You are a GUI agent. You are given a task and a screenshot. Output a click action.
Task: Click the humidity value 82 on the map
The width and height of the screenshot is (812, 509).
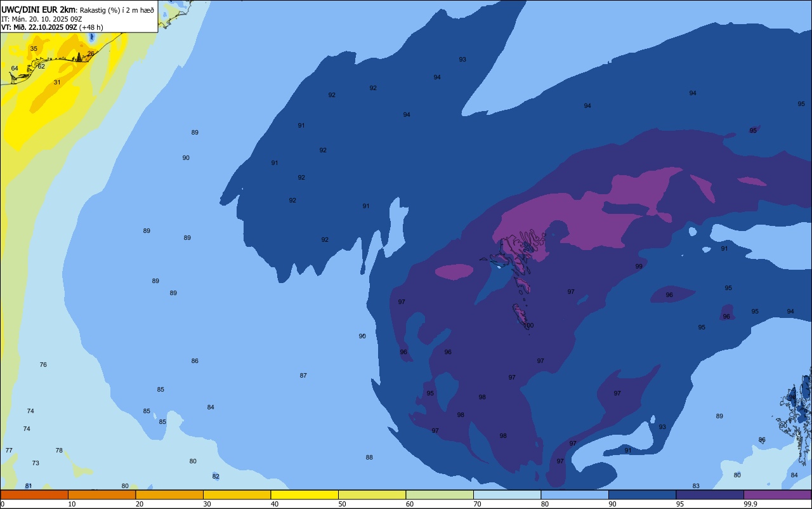tap(216, 477)
